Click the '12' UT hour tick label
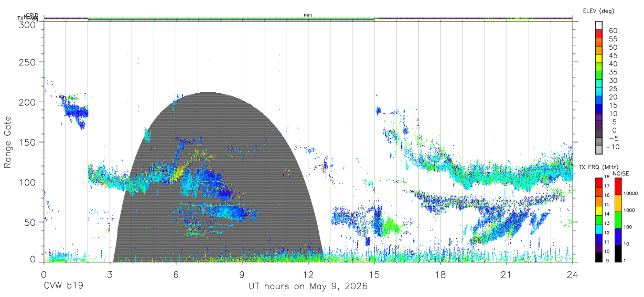The image size is (644, 297). (x=308, y=274)
